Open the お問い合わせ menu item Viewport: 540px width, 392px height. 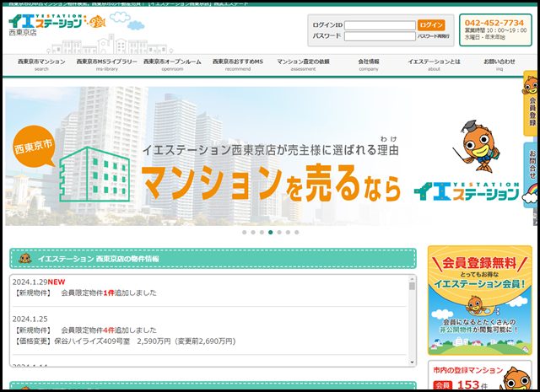click(499, 64)
